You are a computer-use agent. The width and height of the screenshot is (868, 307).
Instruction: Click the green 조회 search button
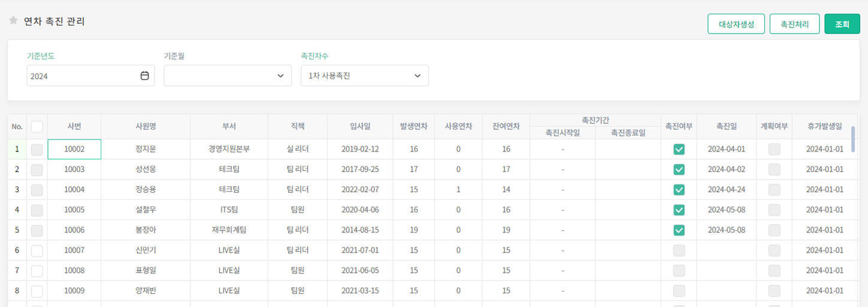tap(842, 25)
